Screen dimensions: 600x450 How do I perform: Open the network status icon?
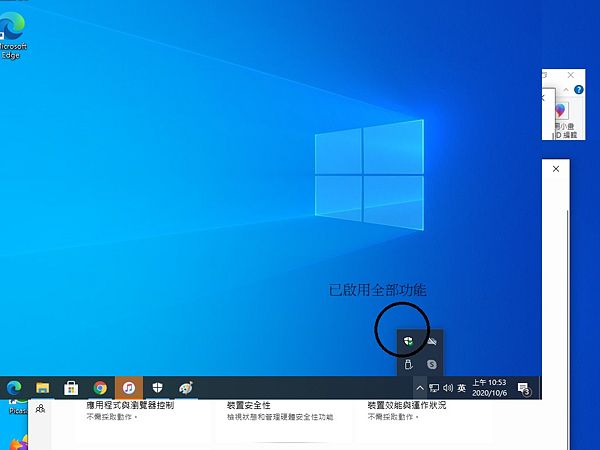tap(434, 388)
